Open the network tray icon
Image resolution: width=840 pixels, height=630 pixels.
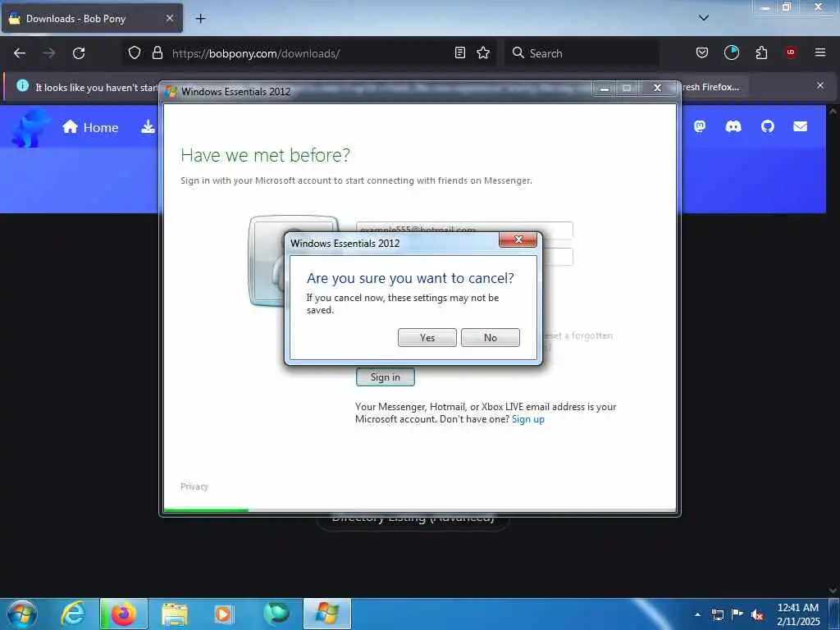pos(718,614)
